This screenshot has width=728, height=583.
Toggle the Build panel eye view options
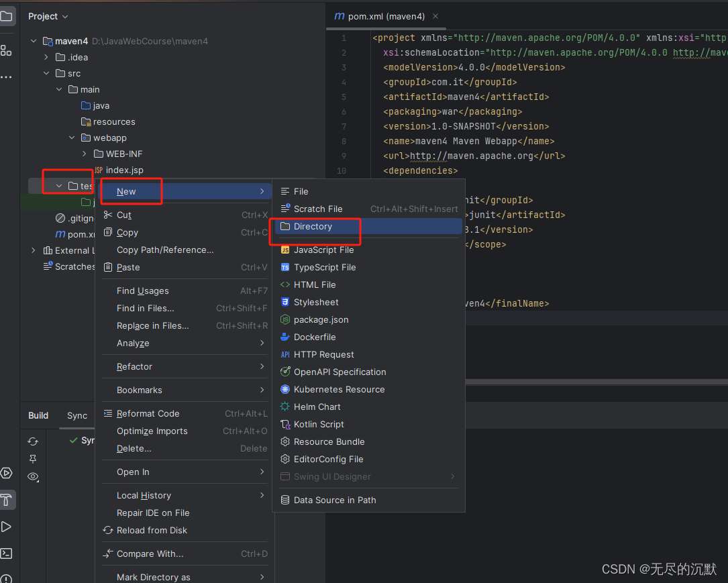(33, 477)
